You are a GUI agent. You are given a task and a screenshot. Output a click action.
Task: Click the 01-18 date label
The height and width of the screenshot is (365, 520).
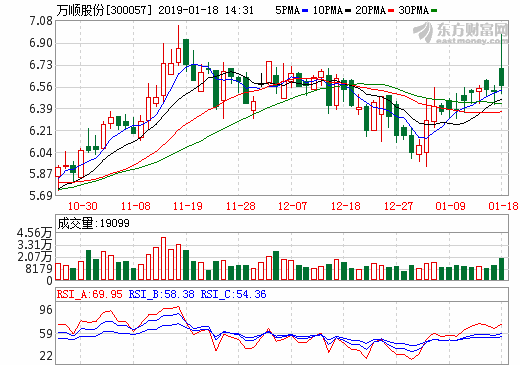tap(503, 206)
